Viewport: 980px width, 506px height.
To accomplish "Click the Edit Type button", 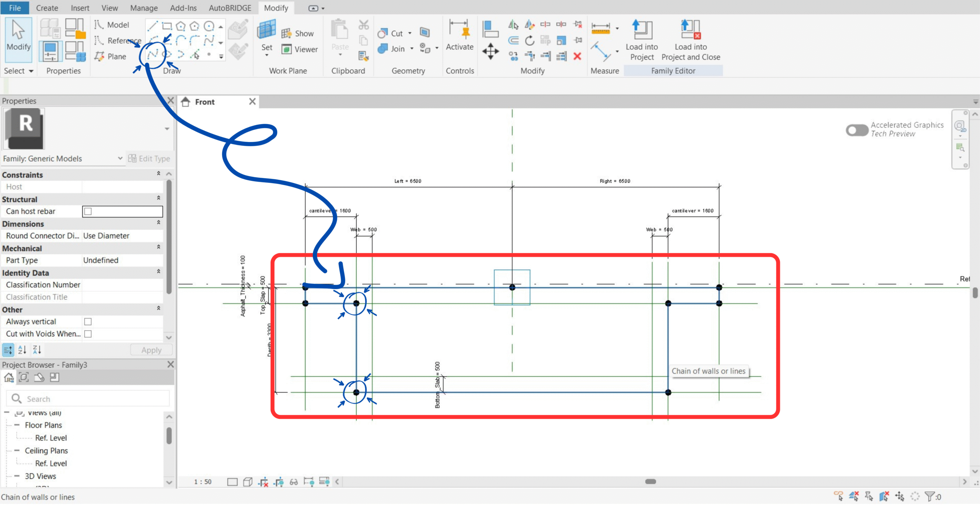I will pyautogui.click(x=149, y=158).
